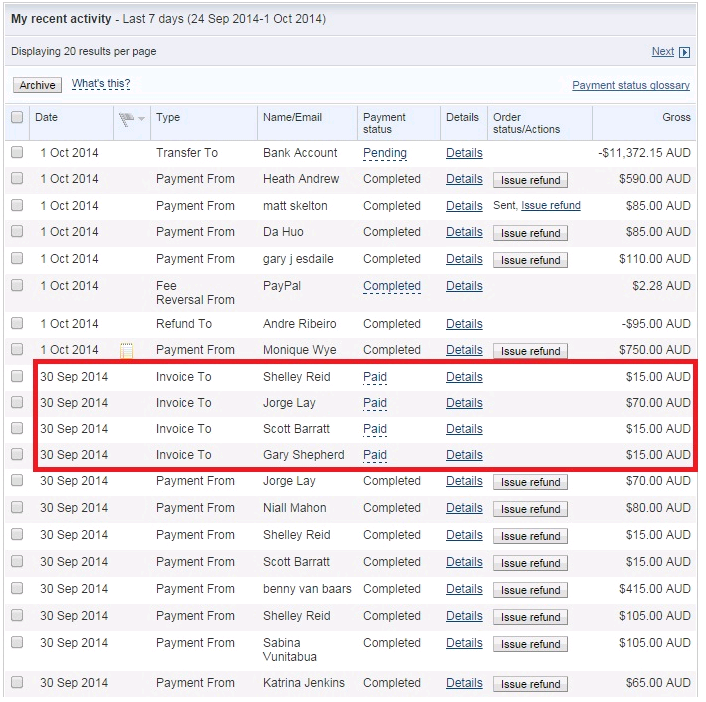Open the note icon beside Monique Wye payment

(x=127, y=350)
